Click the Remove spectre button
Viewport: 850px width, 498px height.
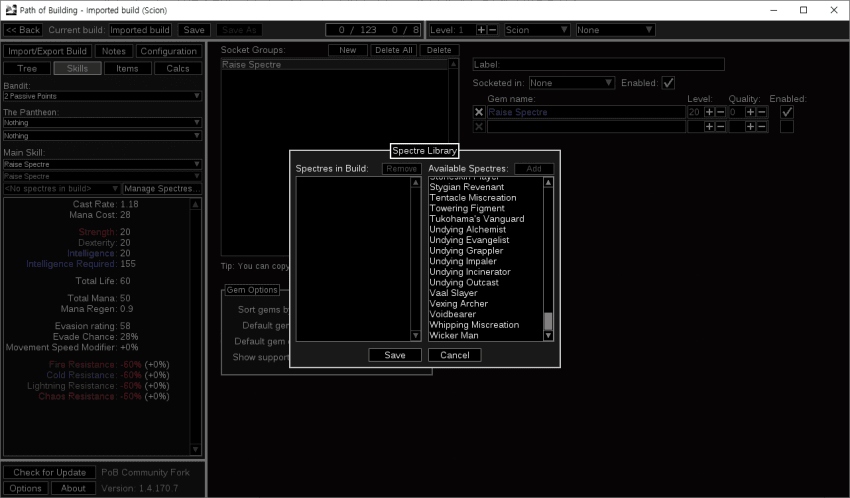tap(402, 169)
